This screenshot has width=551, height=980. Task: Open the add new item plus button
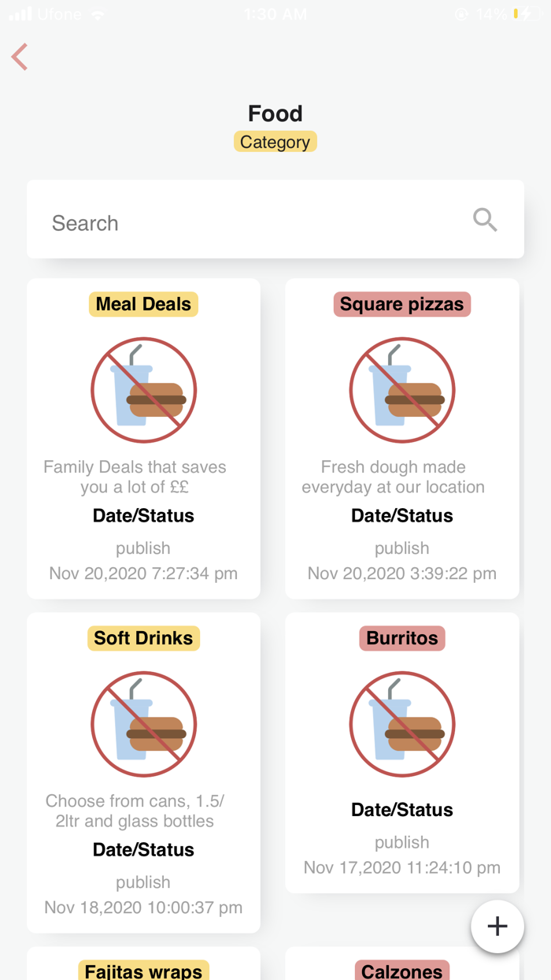click(497, 926)
